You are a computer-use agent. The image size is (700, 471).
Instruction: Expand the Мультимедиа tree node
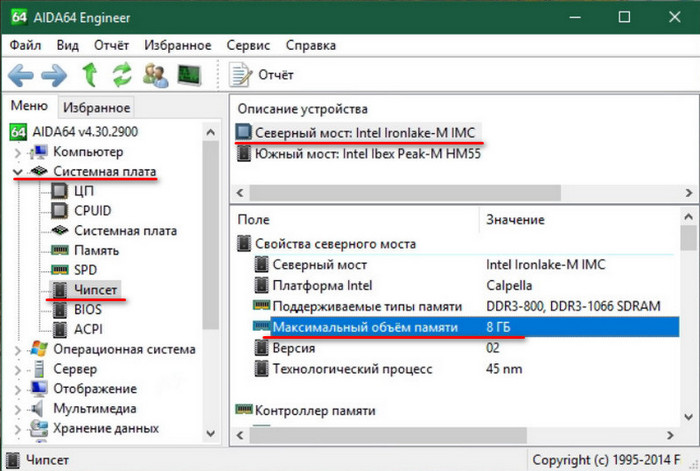[17, 408]
